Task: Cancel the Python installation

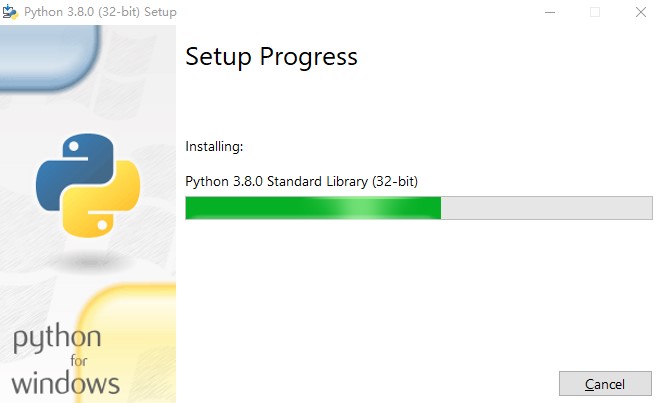Action: [605, 384]
